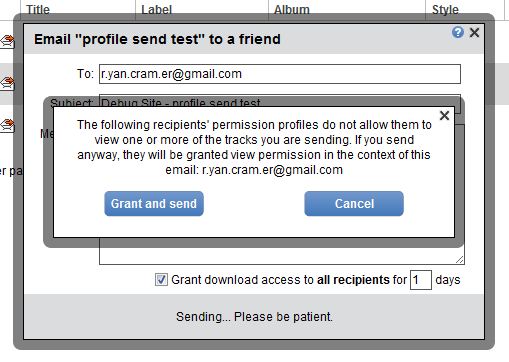Sort by the Label column header

156,9
